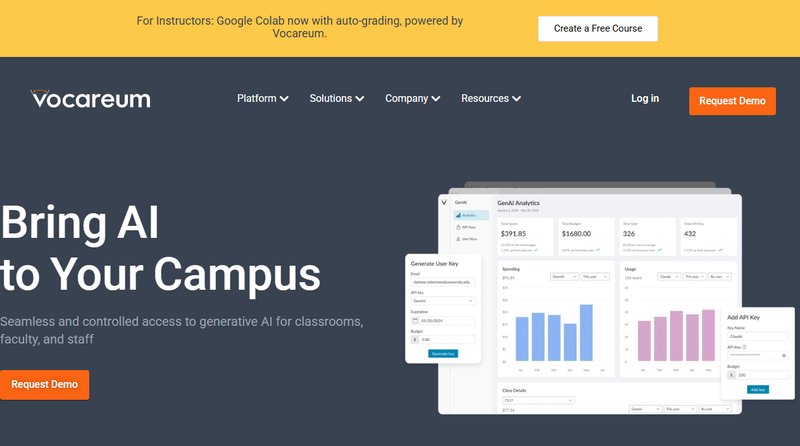800x446 pixels.
Task: Click the Vocareum logo
Action: 90,98
